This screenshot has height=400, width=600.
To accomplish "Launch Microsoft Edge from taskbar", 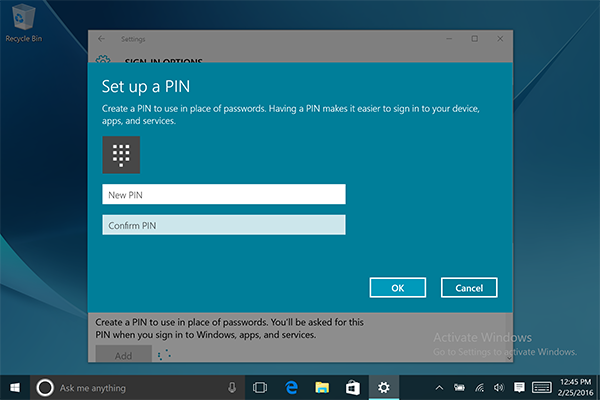I will [291, 388].
